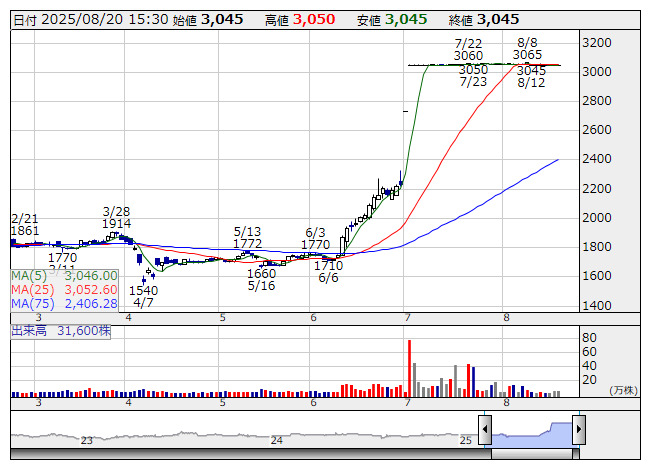Image resolution: width=653 pixels, height=470 pixels.
Task: Click the 1660 5/16 annotation
Action: (262, 279)
